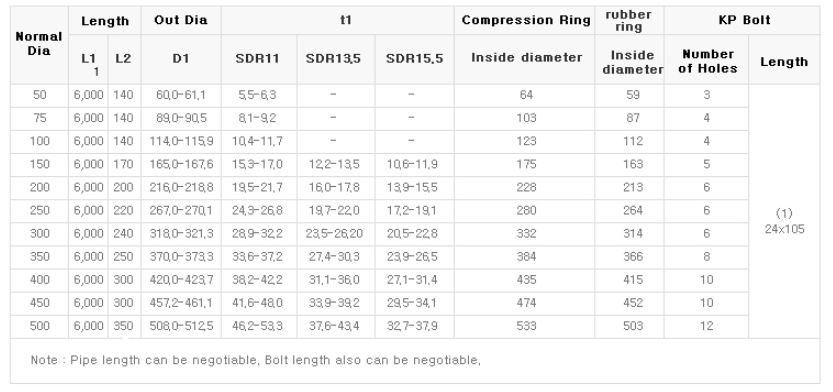Screen dimensions: 833x392
Task: Select the 10,6-11,9 SDR15,5 cell
Action: (414, 165)
